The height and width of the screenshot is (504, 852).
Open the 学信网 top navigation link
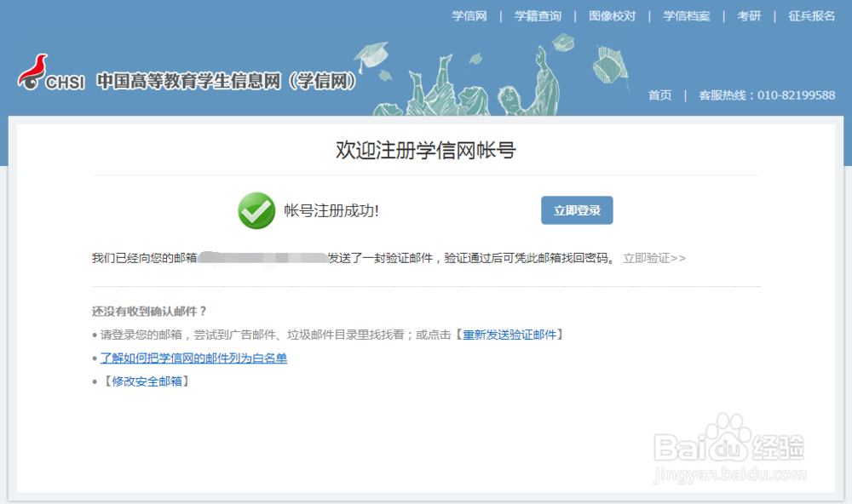(469, 16)
